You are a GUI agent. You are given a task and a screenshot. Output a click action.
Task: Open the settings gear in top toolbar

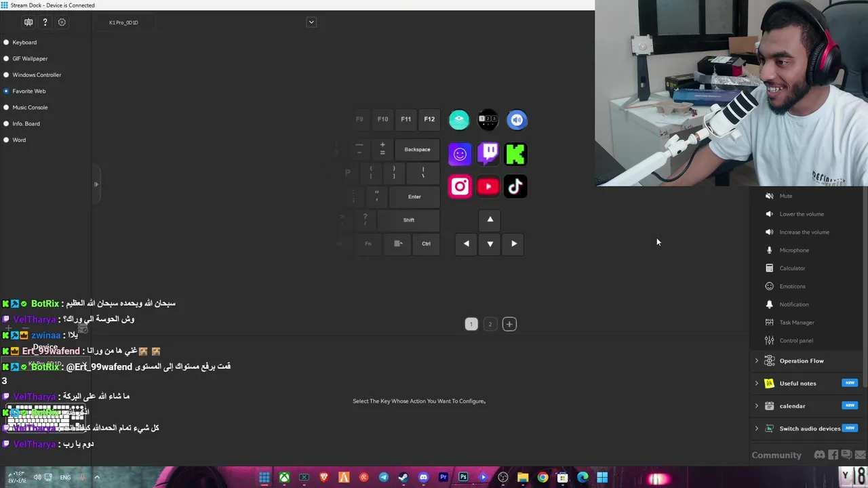tap(62, 22)
